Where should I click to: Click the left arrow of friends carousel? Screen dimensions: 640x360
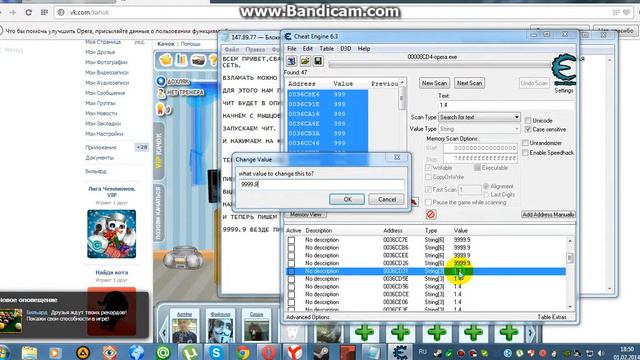click(164, 332)
